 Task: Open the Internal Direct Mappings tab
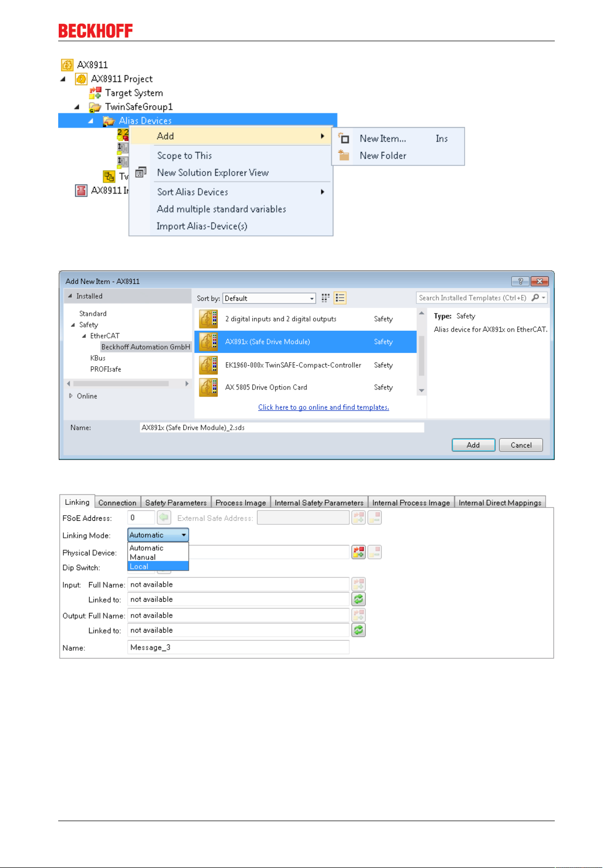[x=500, y=503]
